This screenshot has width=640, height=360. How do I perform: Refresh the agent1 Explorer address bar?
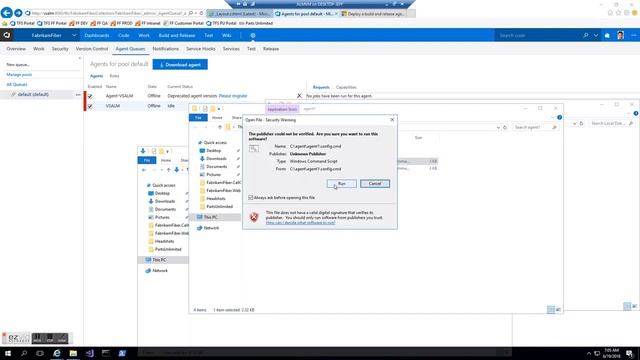tap(505, 127)
